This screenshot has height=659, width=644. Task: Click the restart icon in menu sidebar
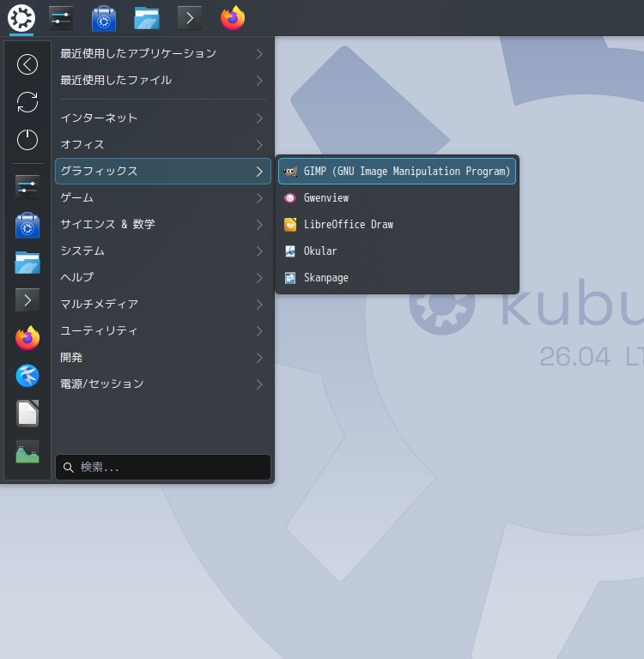pyautogui.click(x=27, y=102)
